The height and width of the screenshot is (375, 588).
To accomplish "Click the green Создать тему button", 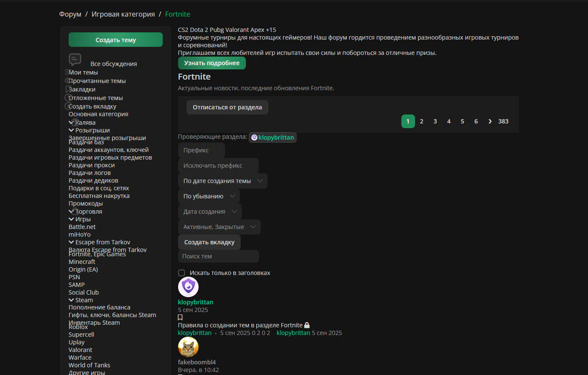I will click(115, 40).
